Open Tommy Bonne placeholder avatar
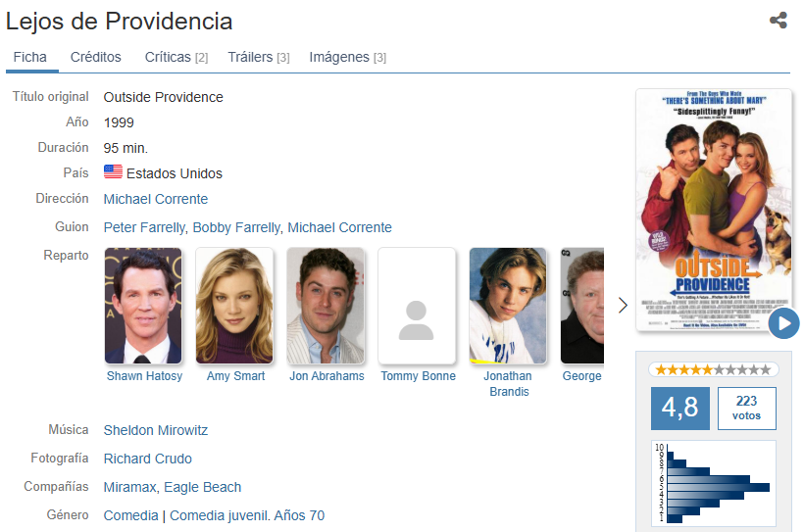 click(417, 306)
